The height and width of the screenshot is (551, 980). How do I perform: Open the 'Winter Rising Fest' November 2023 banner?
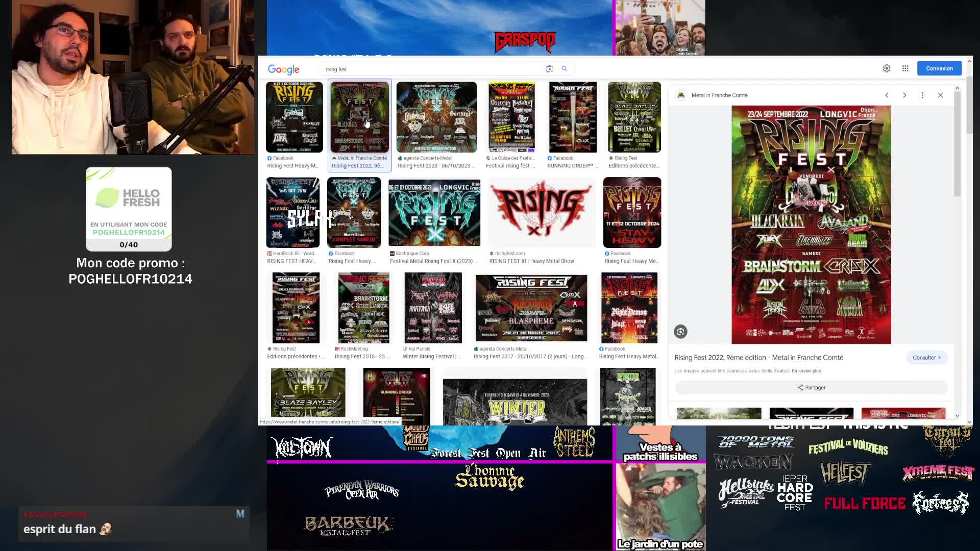coord(515,402)
